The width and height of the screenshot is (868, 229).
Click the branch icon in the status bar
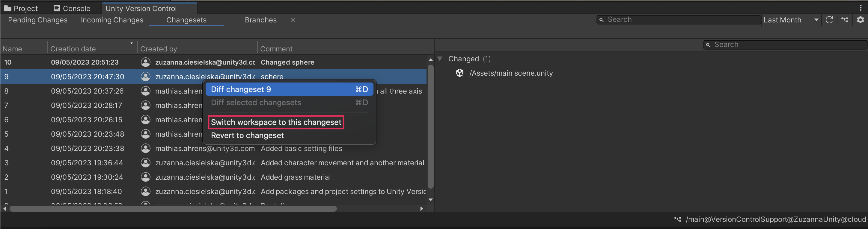pyautogui.click(x=678, y=219)
